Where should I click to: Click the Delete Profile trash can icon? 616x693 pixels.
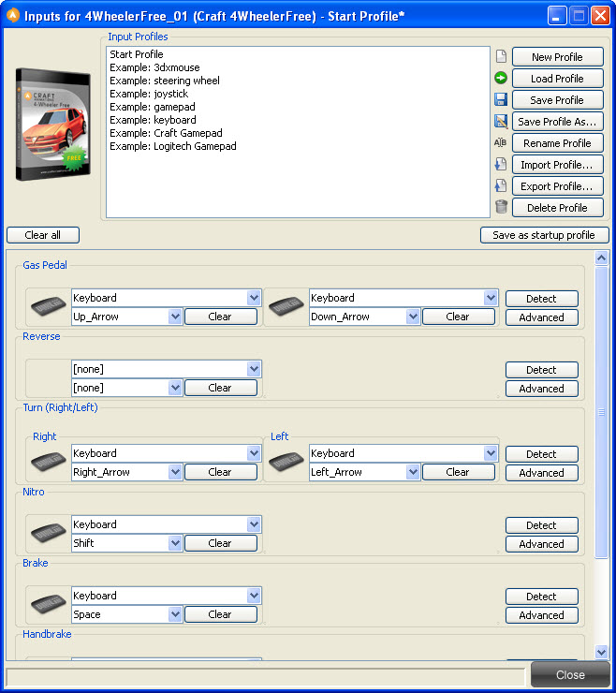[501, 207]
